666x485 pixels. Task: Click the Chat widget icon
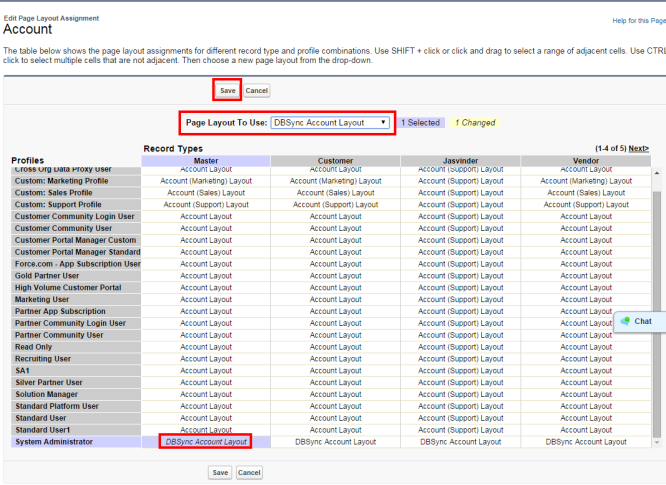625,321
